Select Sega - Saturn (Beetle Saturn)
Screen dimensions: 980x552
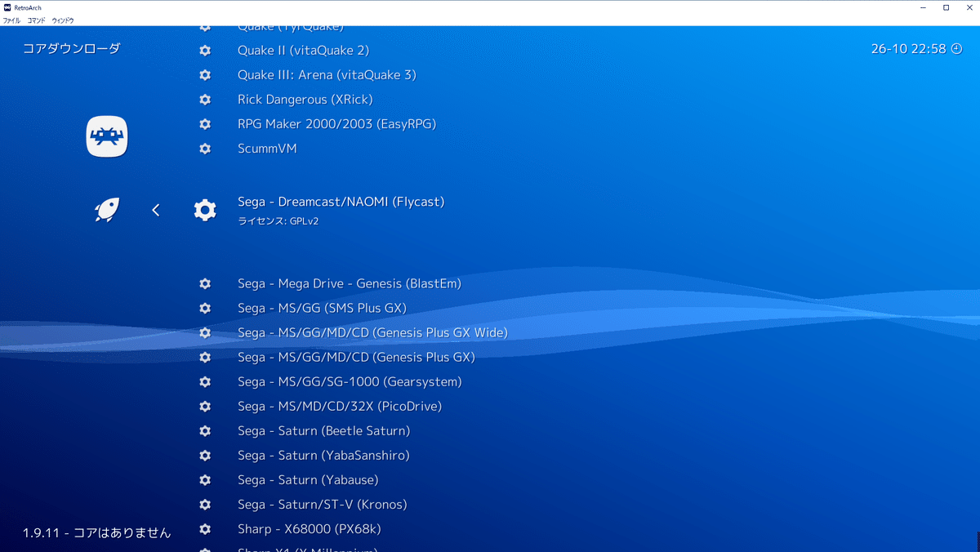pyautogui.click(x=323, y=430)
